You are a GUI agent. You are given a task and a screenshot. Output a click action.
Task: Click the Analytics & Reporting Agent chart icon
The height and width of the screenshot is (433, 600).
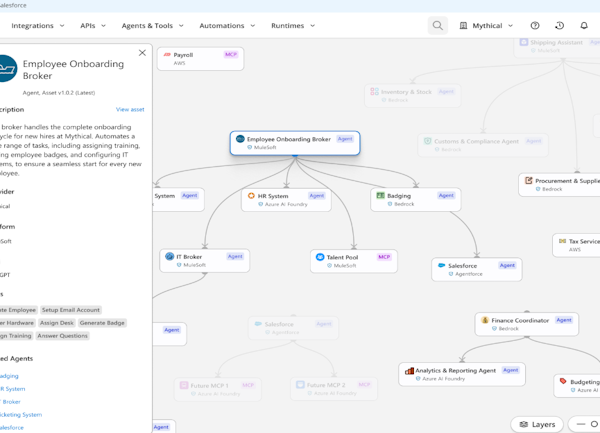pyautogui.click(x=409, y=370)
